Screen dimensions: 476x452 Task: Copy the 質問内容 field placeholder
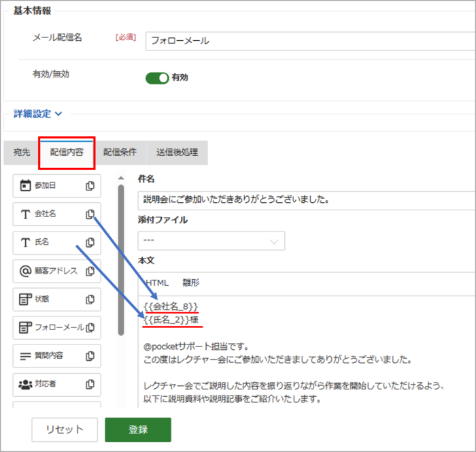coord(90,355)
